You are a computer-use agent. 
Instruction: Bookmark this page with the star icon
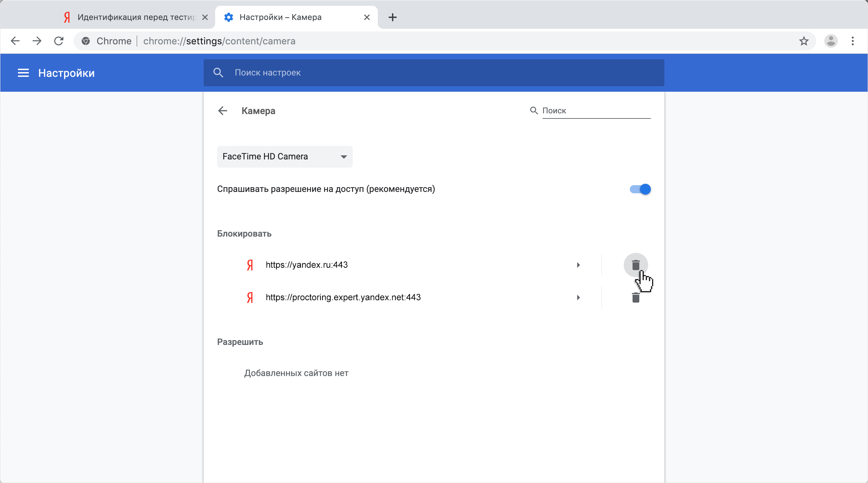[804, 41]
